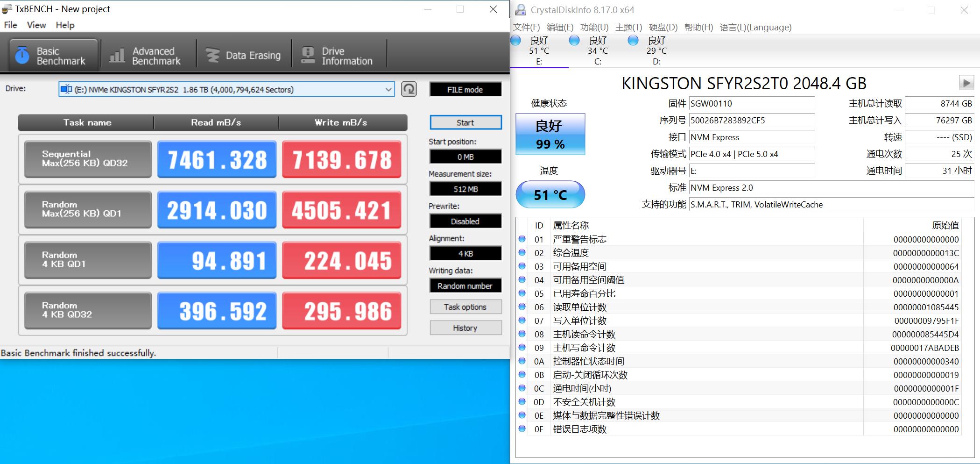Open the TxBENCH View menu
This screenshot has width=980, height=464.
(36, 25)
